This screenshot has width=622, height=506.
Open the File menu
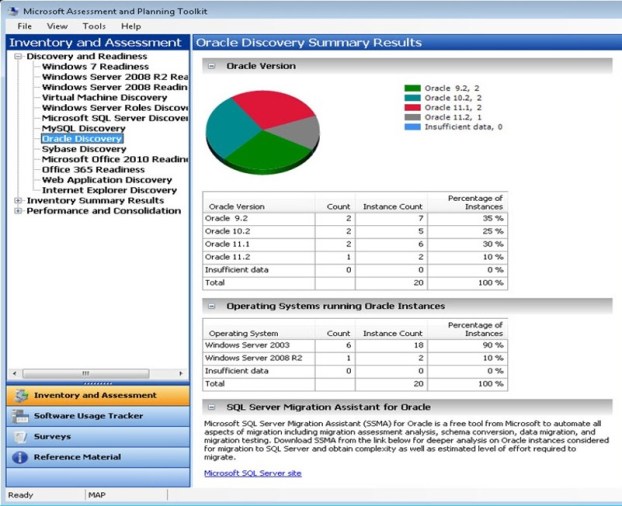[x=25, y=26]
